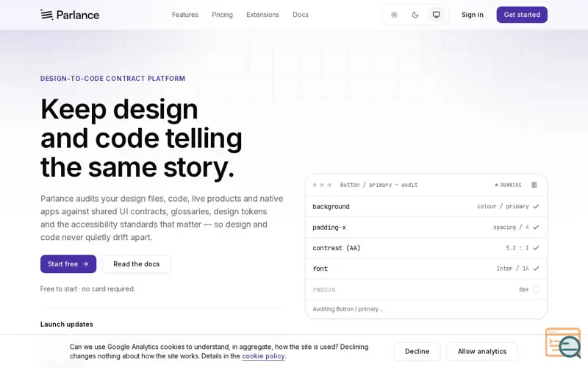
Task: Click the Parlance logo icon
Action: (x=46, y=15)
